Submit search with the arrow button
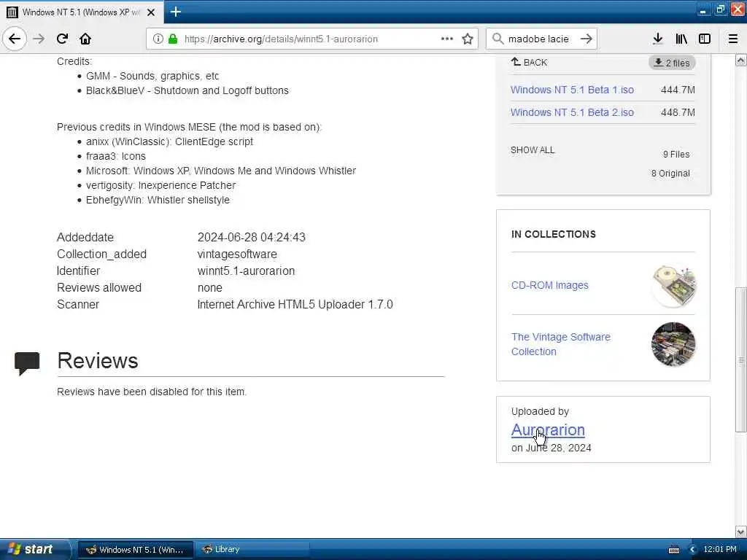747x560 pixels. [587, 39]
